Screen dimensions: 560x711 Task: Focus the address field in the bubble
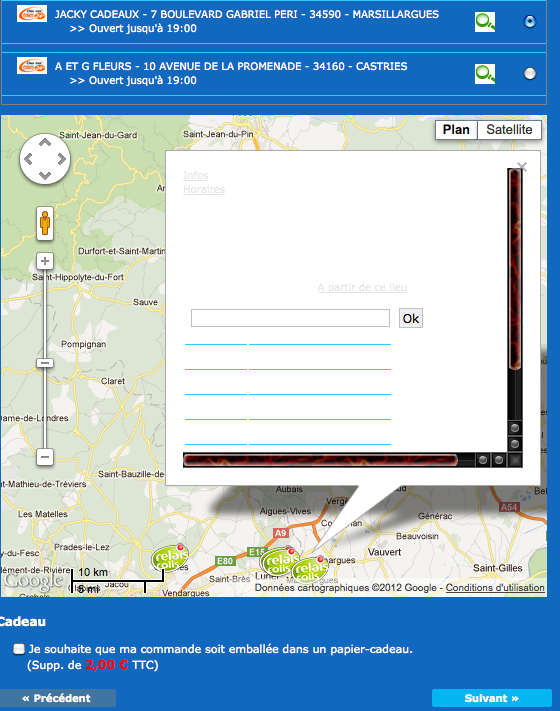[x=290, y=318]
